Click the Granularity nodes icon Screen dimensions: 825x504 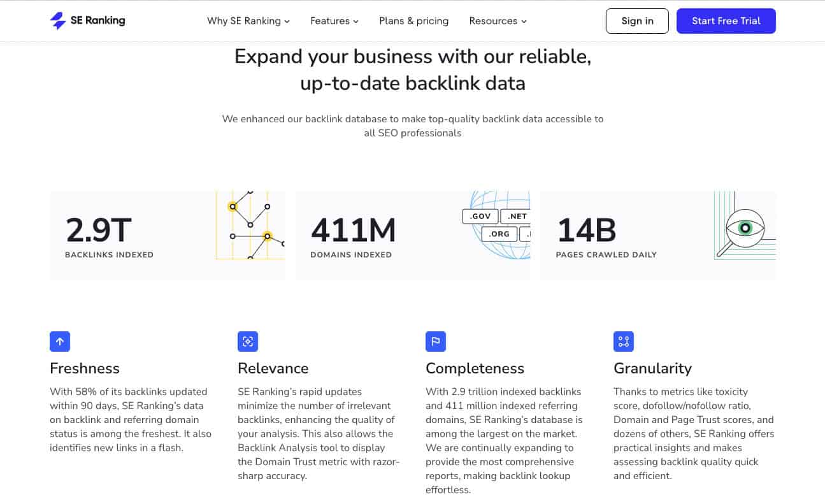(624, 342)
